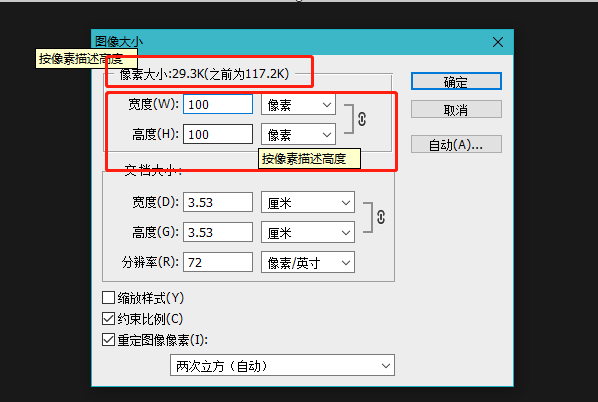Click the pixel dimensions constrain link icon

pos(362,119)
